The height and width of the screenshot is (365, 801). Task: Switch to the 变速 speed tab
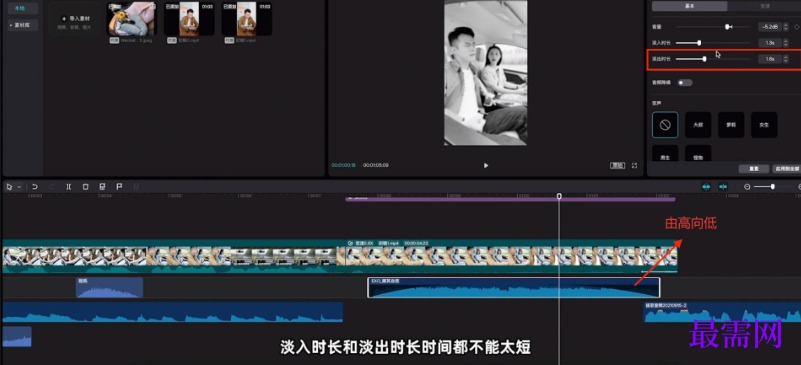764,6
